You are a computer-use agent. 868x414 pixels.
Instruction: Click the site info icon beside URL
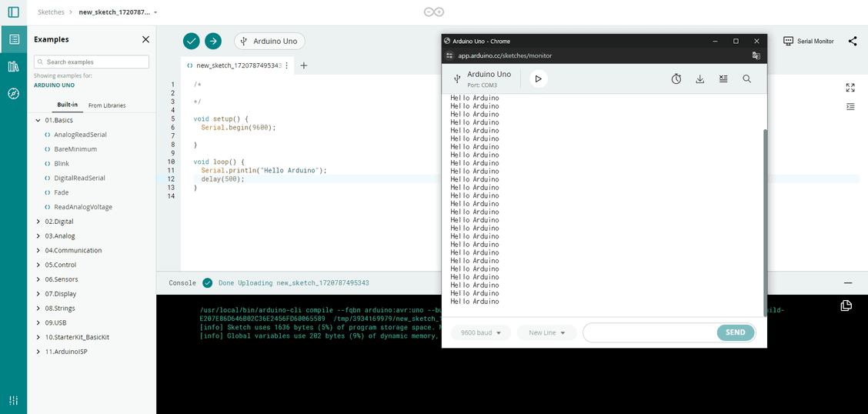(x=449, y=55)
